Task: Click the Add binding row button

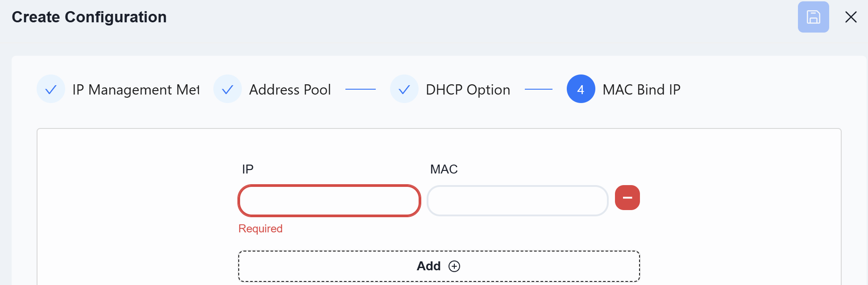Action: tap(439, 266)
